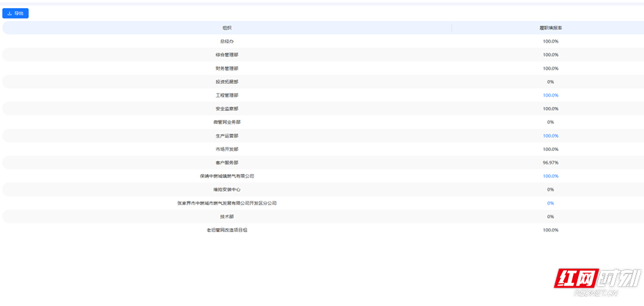Viewport: 644px width, 306px height.
Task: Open the blue 0% link for 张家界市中燃 开发区分公司
Action: [x=550, y=203]
